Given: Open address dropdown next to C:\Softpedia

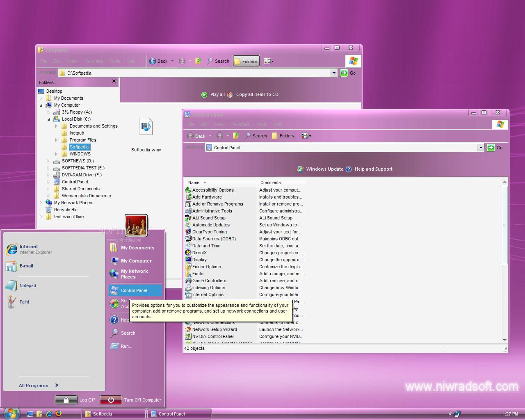Looking at the screenshot, I should tap(334, 73).
